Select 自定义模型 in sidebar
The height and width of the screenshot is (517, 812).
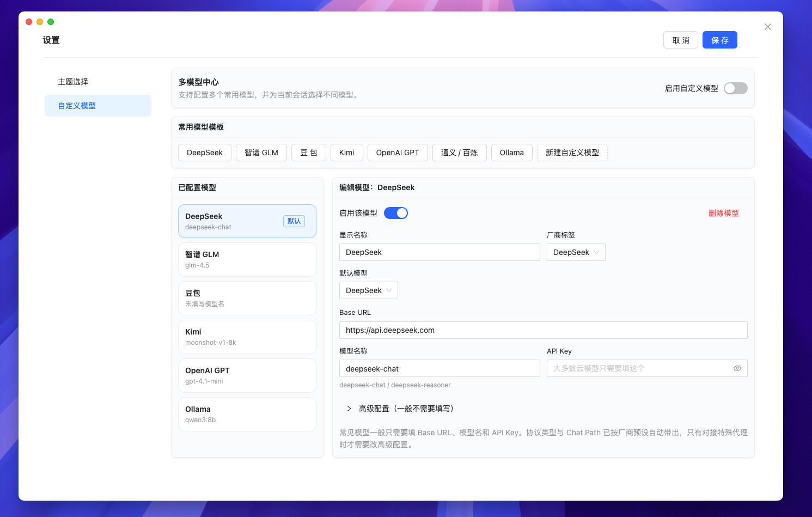[x=98, y=106]
